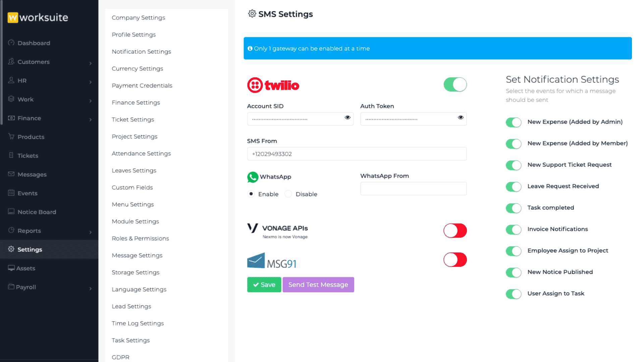The image size is (644, 362).
Task: Expand the HR menu chevron
Action: [91, 82]
